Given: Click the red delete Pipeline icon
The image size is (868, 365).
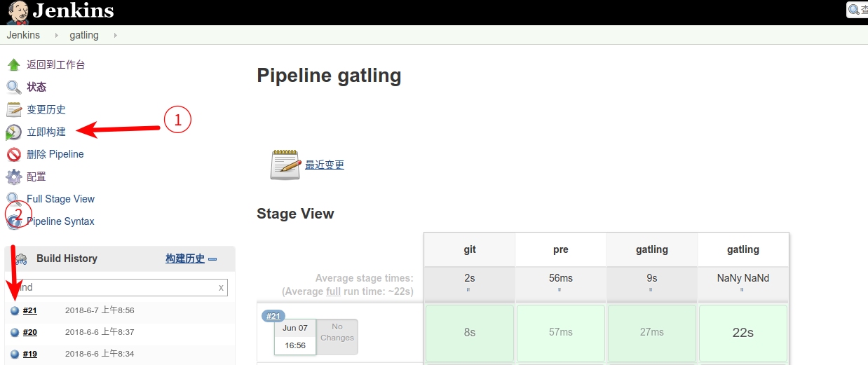Looking at the screenshot, I should click(13, 155).
